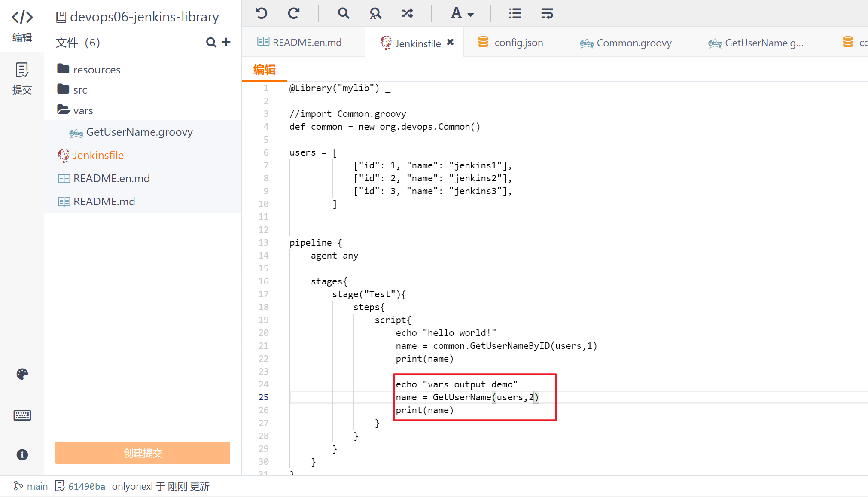Click the 创建提交 button
This screenshot has width=868, height=497.
pyautogui.click(x=143, y=453)
